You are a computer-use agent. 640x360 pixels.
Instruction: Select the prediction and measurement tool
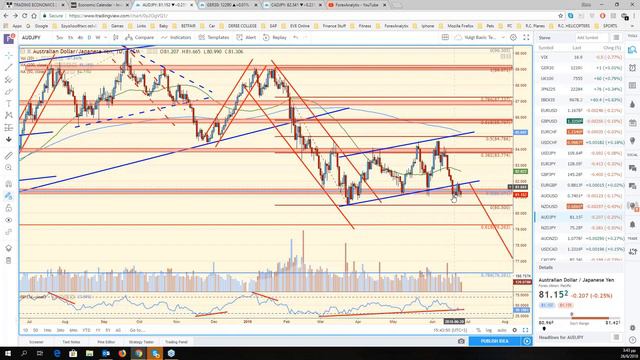pos(9,128)
